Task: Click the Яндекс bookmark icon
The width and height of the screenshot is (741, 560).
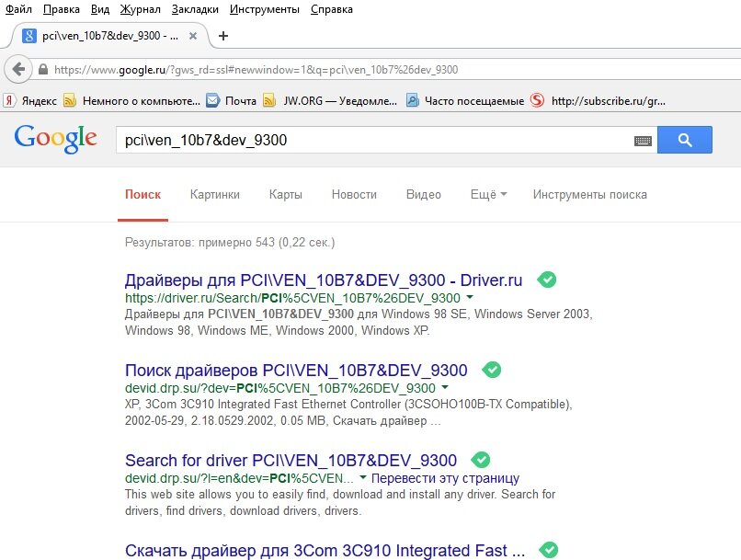Action: pyautogui.click(x=9, y=100)
